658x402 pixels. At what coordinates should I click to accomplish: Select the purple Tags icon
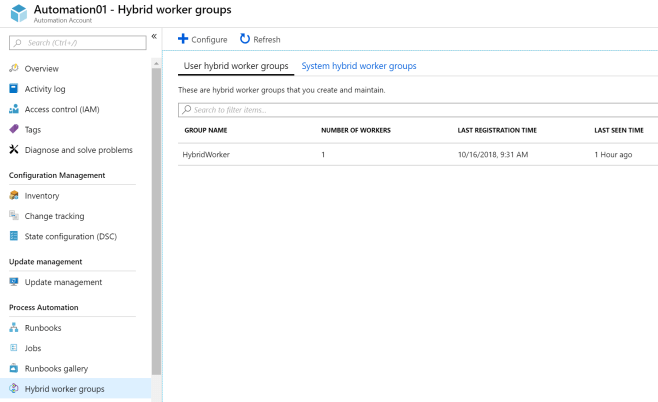[14, 129]
